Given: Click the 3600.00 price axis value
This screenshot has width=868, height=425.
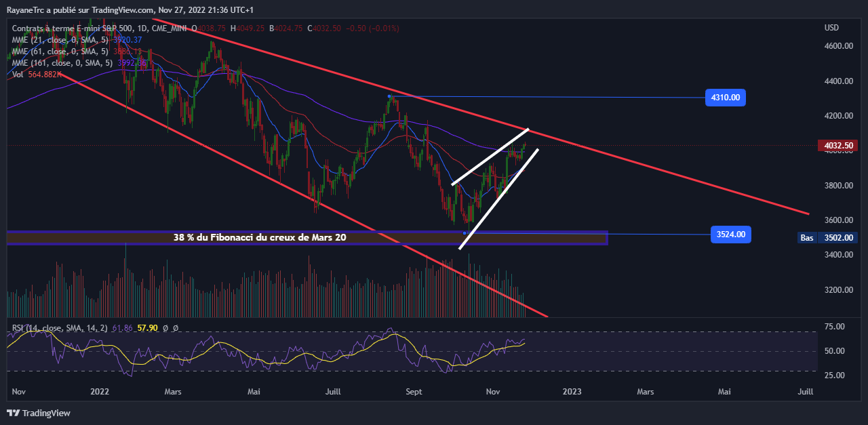Looking at the screenshot, I should 838,220.
